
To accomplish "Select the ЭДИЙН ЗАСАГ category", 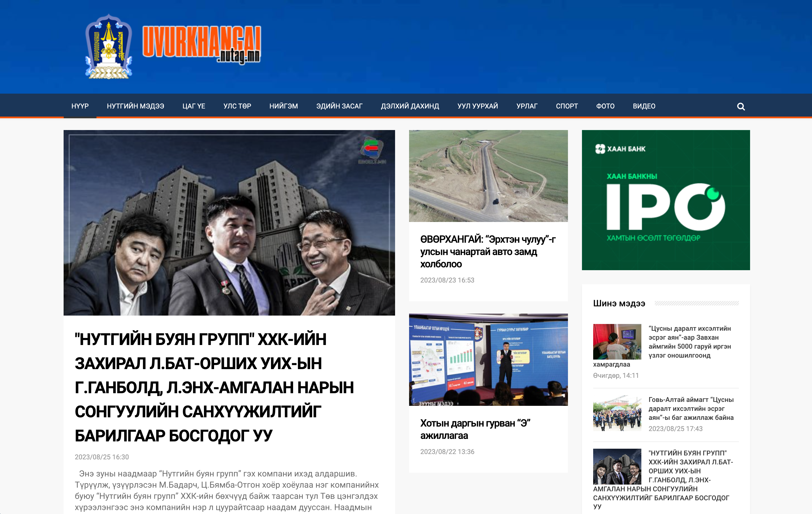I will coord(338,106).
